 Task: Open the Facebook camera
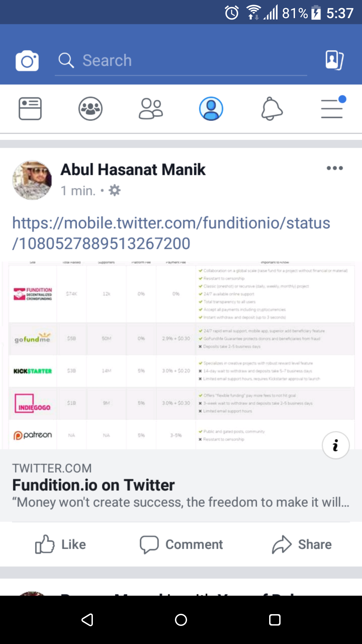[x=27, y=61]
